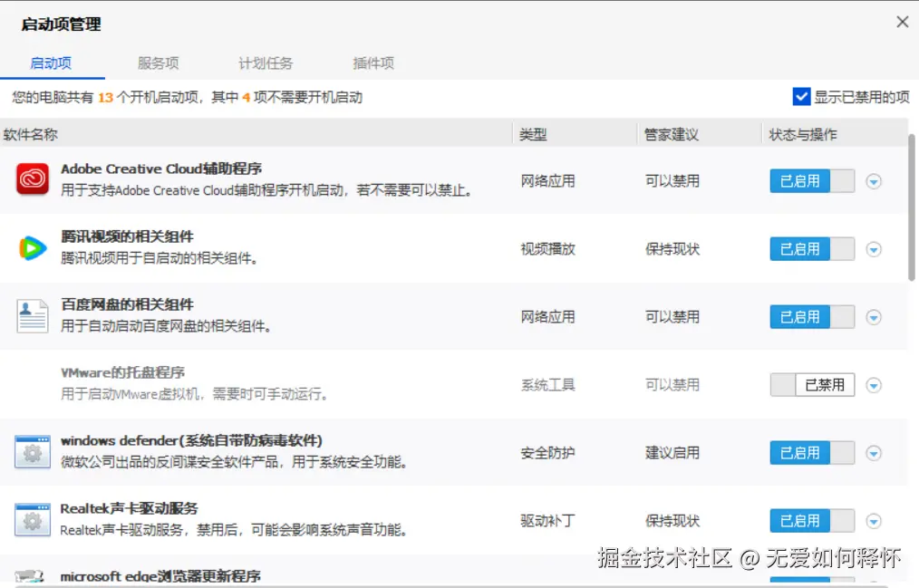
Task: Open the 插件项 tab
Action: point(373,63)
